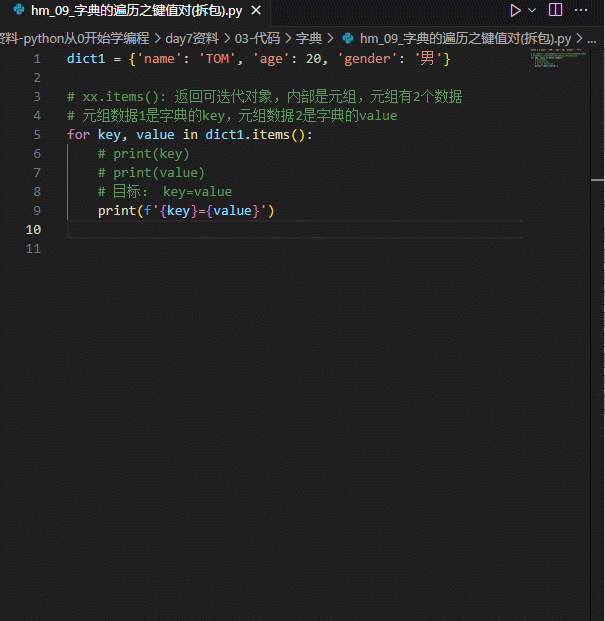This screenshot has width=605, height=621.
Task: Click the 'gender' key in line 1
Action: pyautogui.click(x=367, y=59)
